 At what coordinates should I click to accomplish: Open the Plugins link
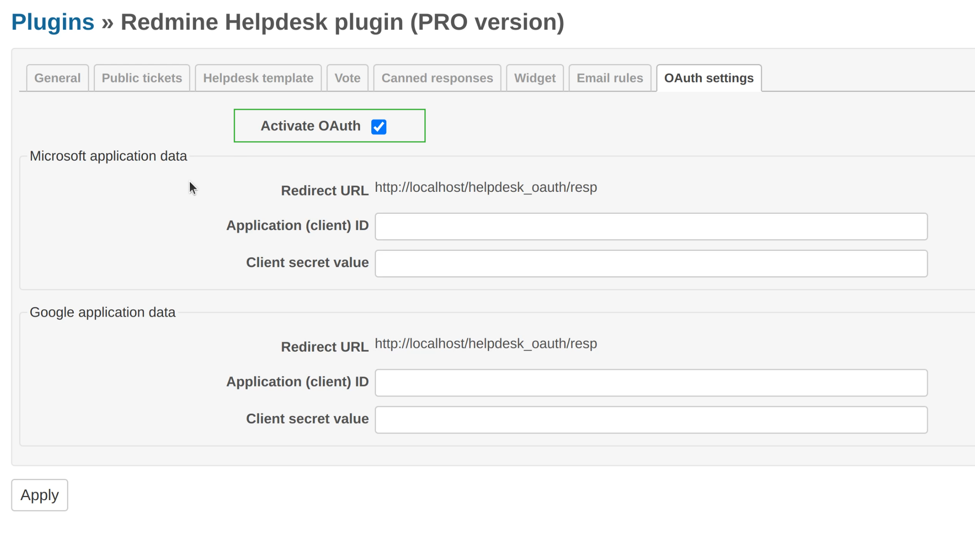52,22
